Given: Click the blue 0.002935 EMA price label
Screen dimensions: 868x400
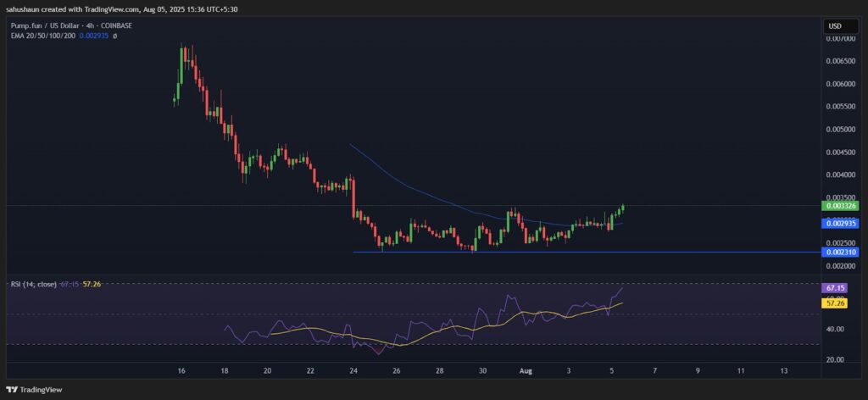Looking at the screenshot, I should point(839,223).
